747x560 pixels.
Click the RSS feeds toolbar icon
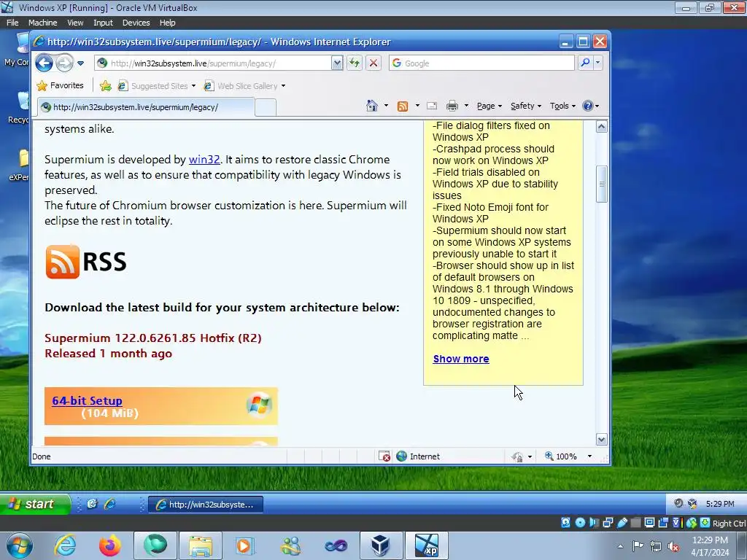(x=403, y=106)
